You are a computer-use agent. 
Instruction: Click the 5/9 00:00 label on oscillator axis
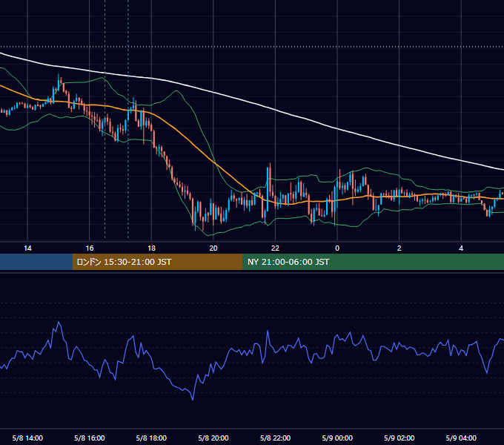[337, 438]
